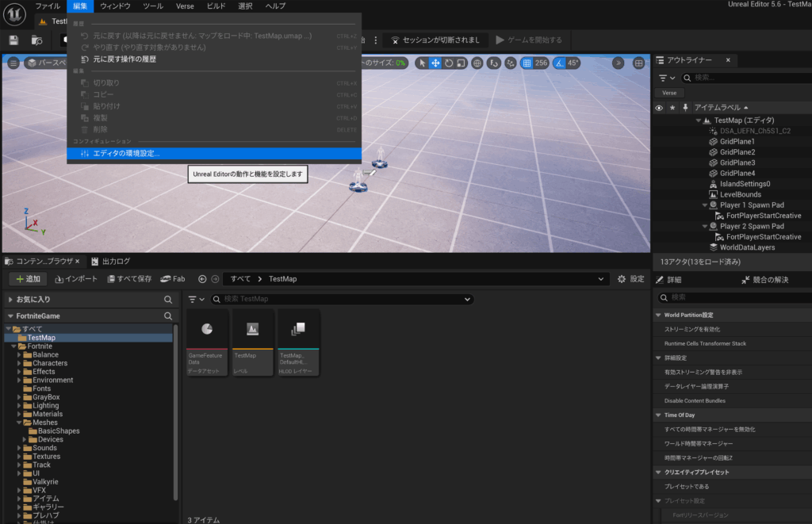
Task: Open content browser Settings gear
Action: [x=630, y=279]
